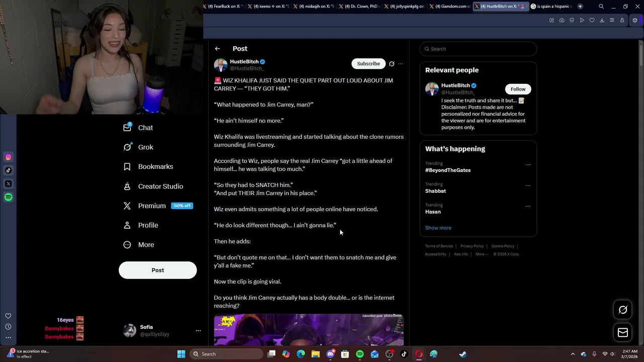Open a new browser tab
Viewport: 644px width, 362px height.
(580, 7)
